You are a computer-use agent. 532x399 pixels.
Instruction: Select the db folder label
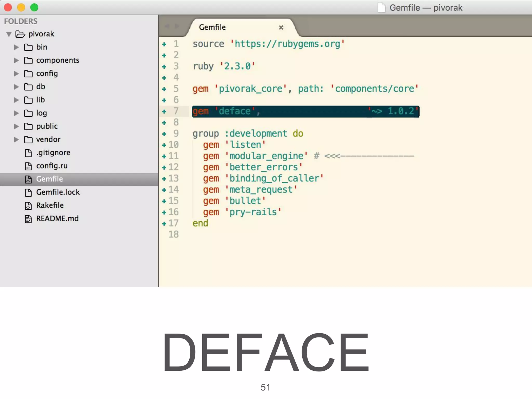tap(41, 87)
